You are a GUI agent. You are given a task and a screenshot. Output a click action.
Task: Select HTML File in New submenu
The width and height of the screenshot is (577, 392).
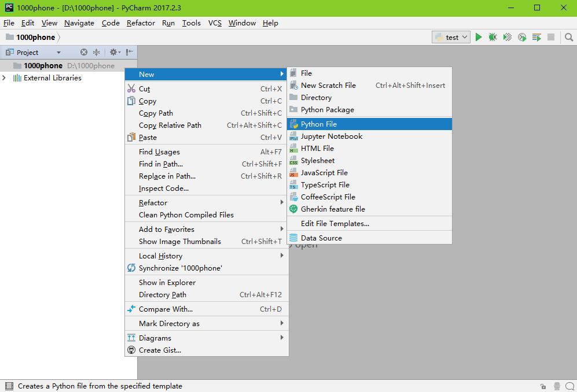tap(369, 148)
